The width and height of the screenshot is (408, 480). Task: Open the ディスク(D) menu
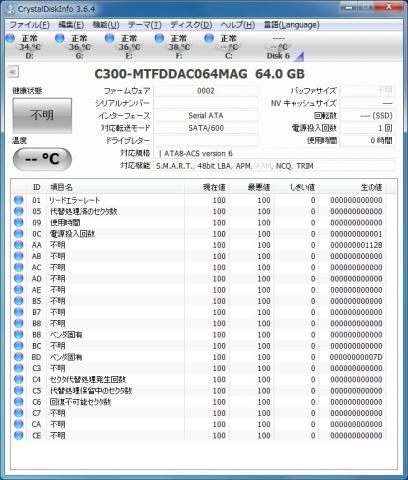(191, 25)
